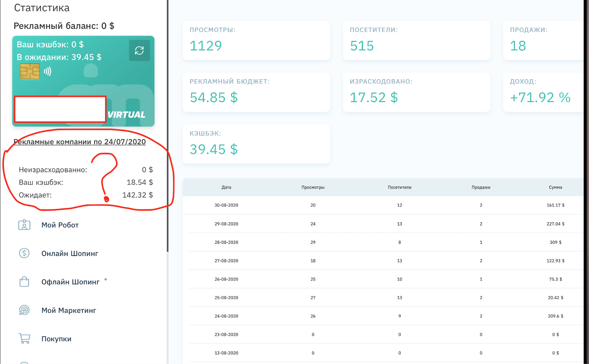Click the sidebar vertical scrollbar
The width and height of the screenshot is (589, 364).
[168, 125]
